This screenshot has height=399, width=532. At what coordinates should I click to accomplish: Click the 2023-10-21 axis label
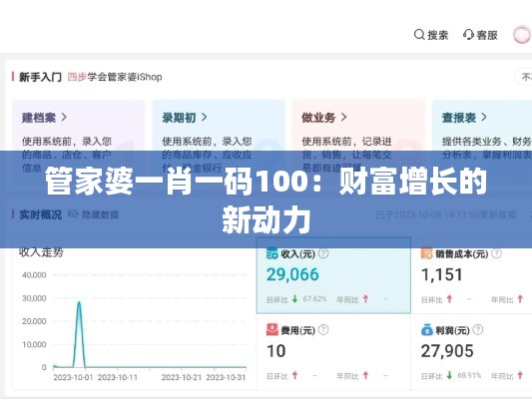(182, 377)
